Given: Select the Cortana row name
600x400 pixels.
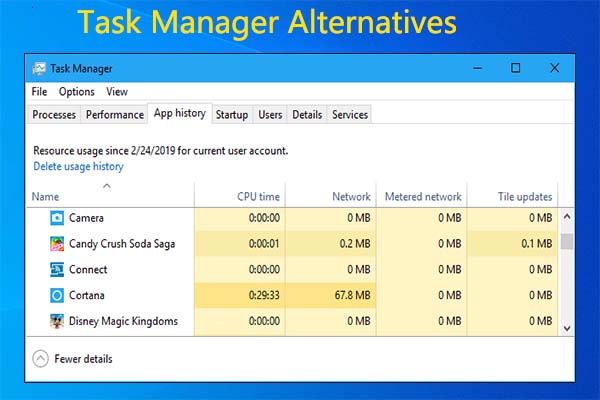Looking at the screenshot, I should click(86, 296).
